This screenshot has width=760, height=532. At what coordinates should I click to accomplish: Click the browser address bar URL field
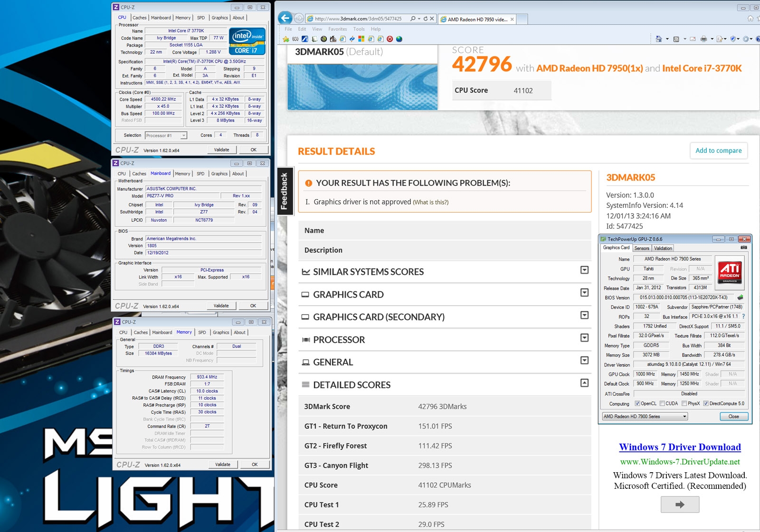(358, 19)
